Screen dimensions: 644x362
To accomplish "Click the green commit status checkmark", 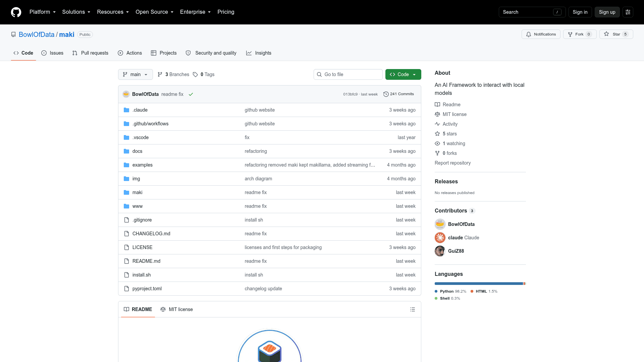I will [191, 94].
